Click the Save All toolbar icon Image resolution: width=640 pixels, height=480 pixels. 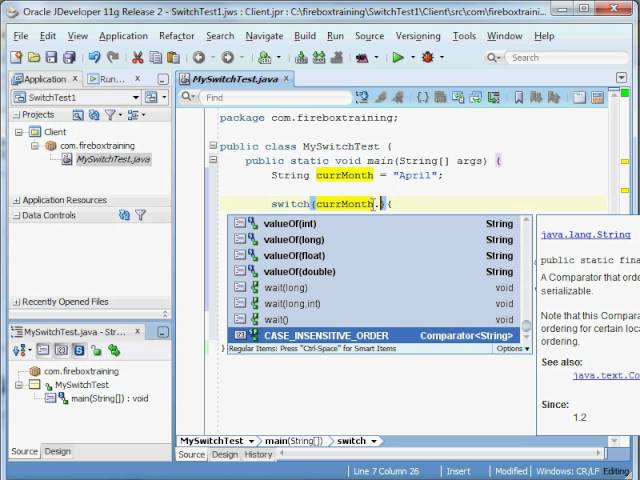coord(69,58)
